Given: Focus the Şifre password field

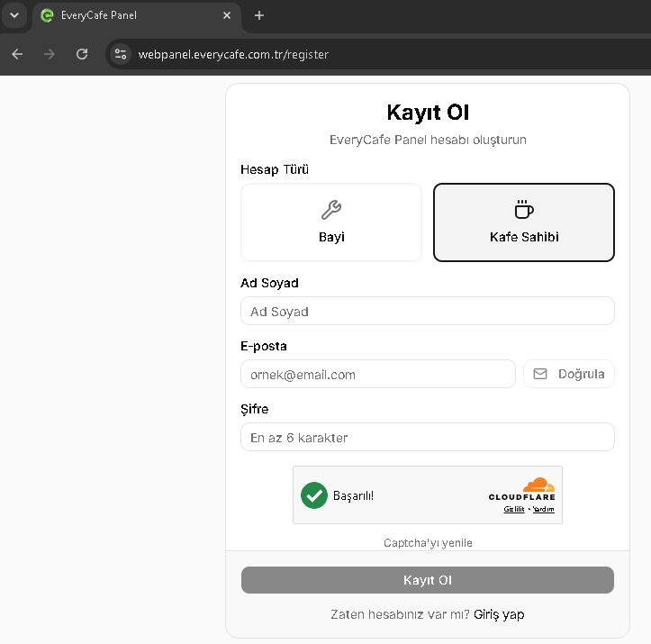Looking at the screenshot, I should tap(428, 437).
